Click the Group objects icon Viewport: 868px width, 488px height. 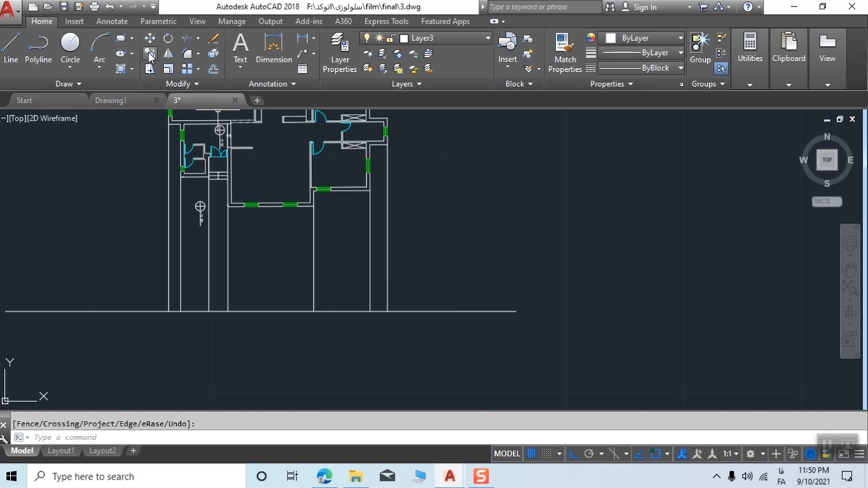(x=700, y=47)
